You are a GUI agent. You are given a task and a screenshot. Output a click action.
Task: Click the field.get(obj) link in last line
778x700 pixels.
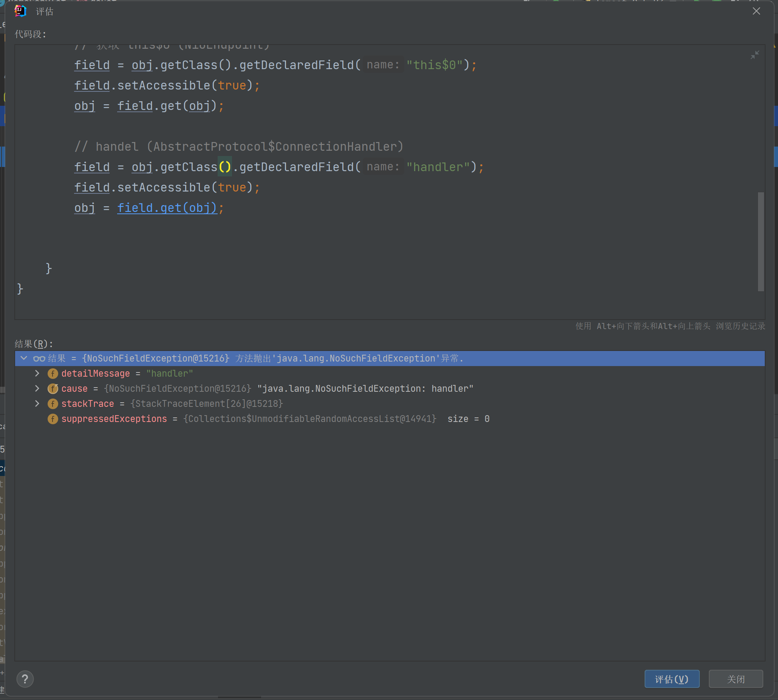click(x=167, y=208)
